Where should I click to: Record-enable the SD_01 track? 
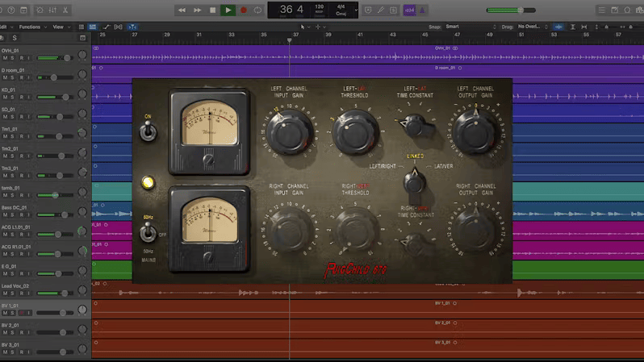(22, 117)
